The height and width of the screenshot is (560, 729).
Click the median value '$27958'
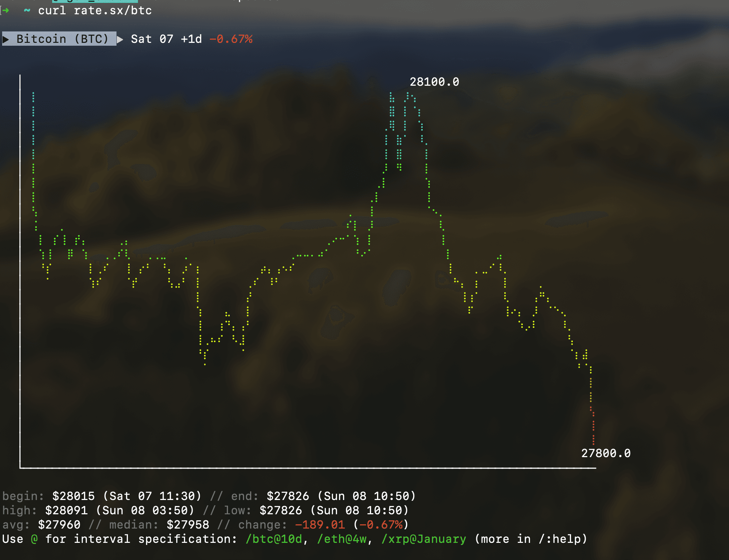point(188,525)
